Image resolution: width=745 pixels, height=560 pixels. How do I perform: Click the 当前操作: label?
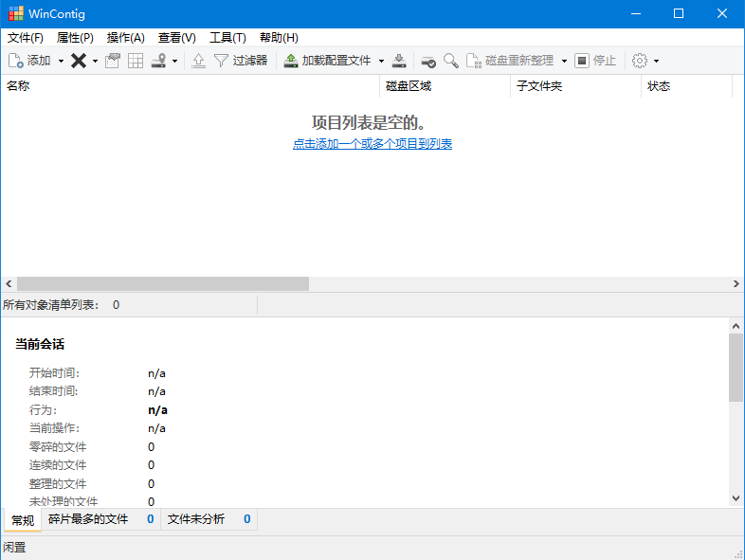pos(54,428)
